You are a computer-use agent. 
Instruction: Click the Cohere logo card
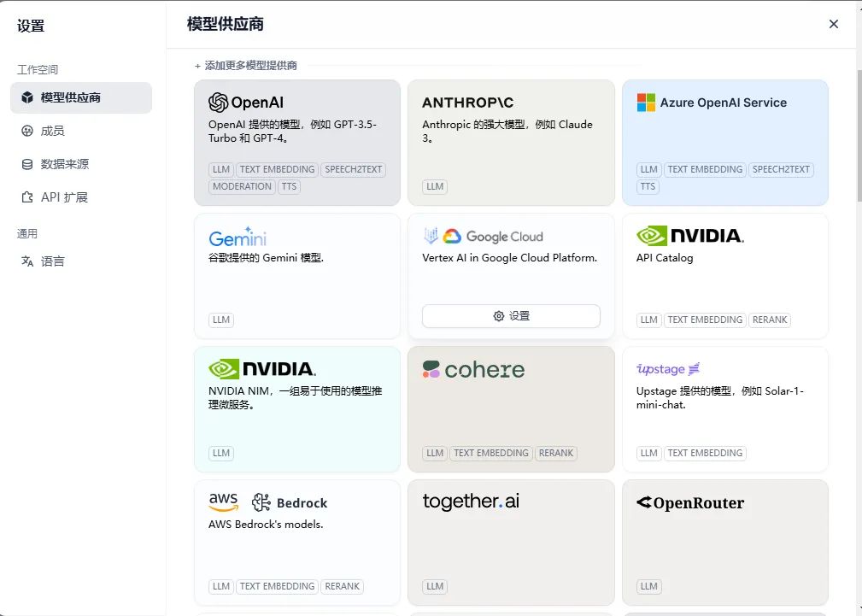473,370
